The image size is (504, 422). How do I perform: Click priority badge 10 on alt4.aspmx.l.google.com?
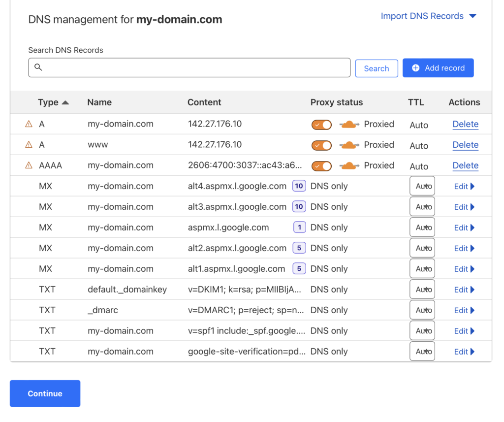coord(299,186)
